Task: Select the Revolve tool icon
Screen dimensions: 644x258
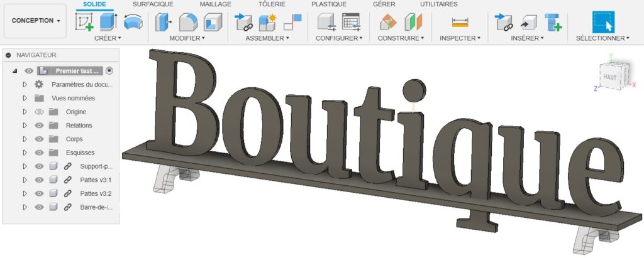Action: point(132,23)
